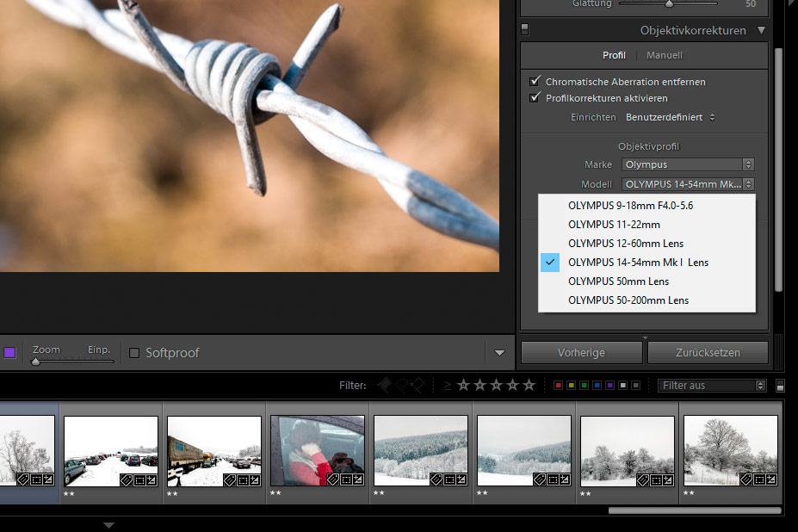Click crop badge on woman-in-car thumbnail
Screen dimensions: 798x532
point(345,479)
